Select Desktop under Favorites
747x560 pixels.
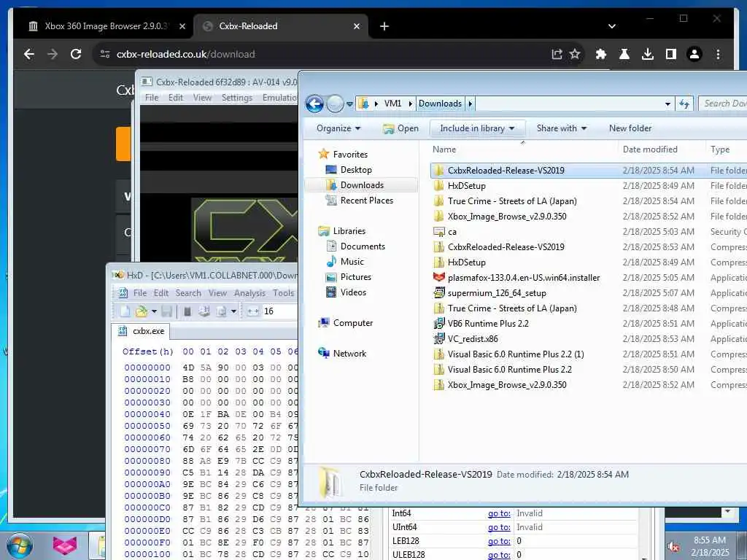355,169
